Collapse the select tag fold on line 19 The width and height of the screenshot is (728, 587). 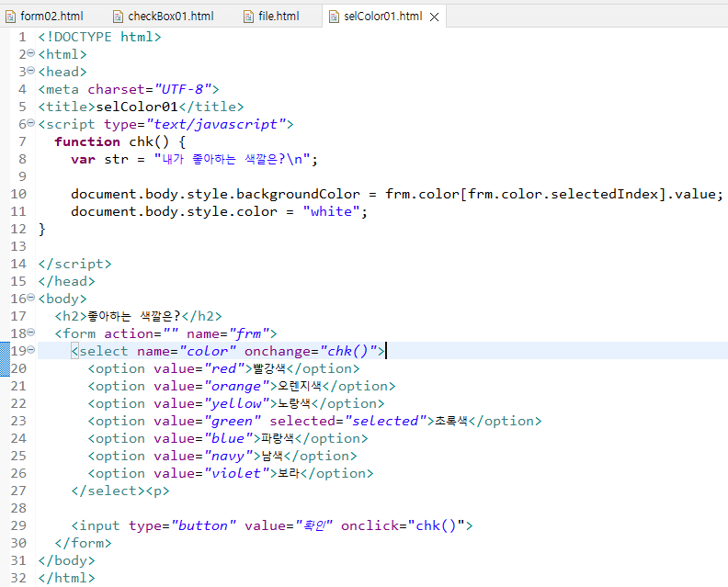pos(30,350)
